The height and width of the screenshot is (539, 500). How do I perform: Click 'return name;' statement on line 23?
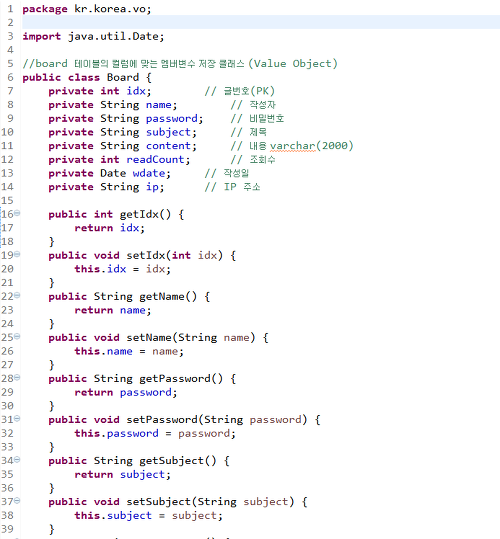113,310
